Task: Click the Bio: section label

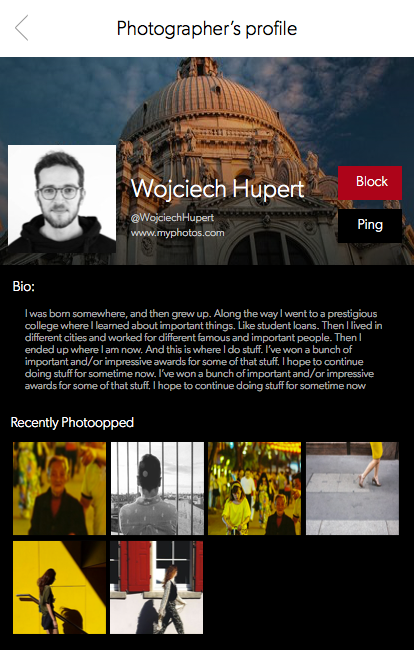Action: (24, 286)
